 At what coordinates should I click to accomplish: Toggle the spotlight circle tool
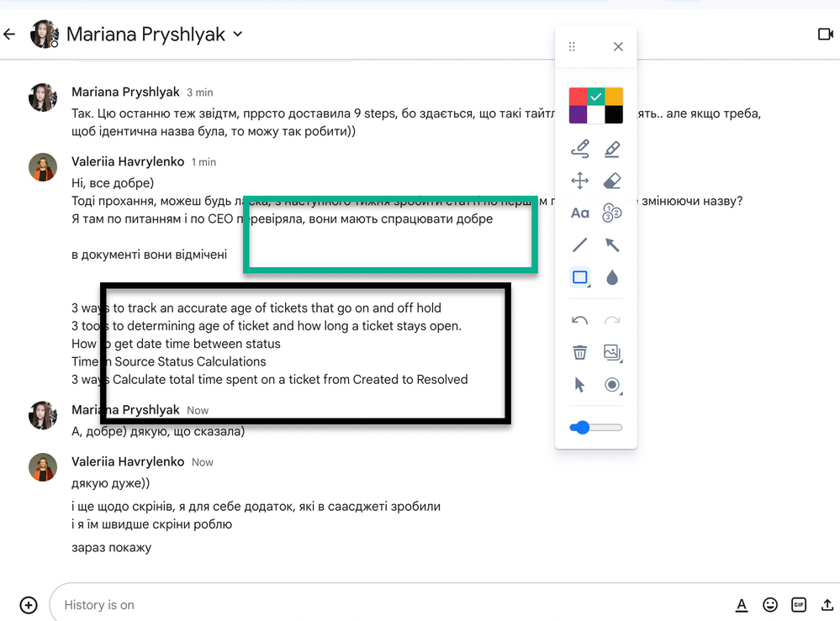[x=612, y=384]
